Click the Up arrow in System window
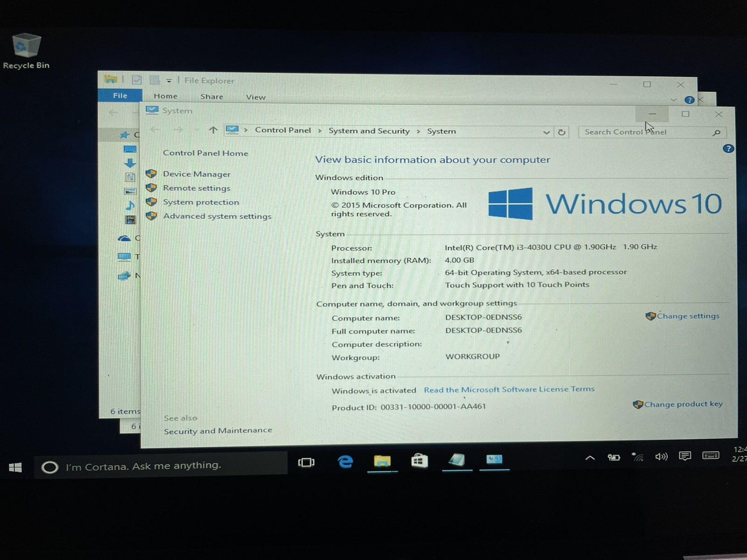 (x=213, y=130)
